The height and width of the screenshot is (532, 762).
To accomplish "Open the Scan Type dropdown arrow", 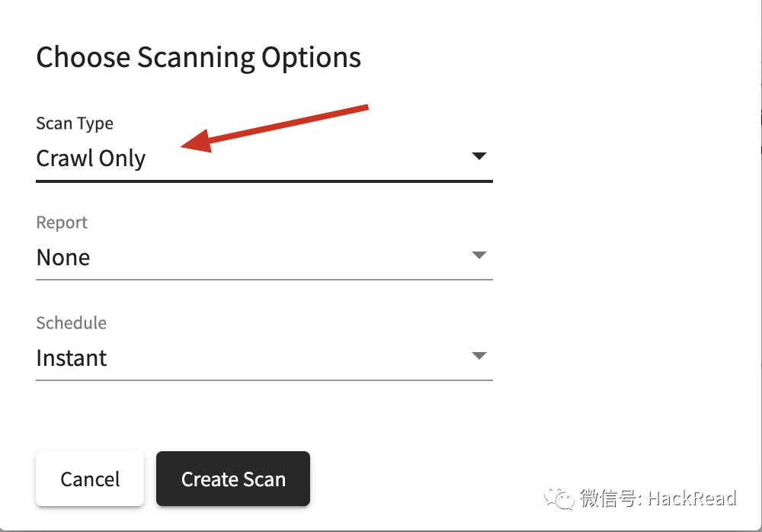I will pos(479,156).
